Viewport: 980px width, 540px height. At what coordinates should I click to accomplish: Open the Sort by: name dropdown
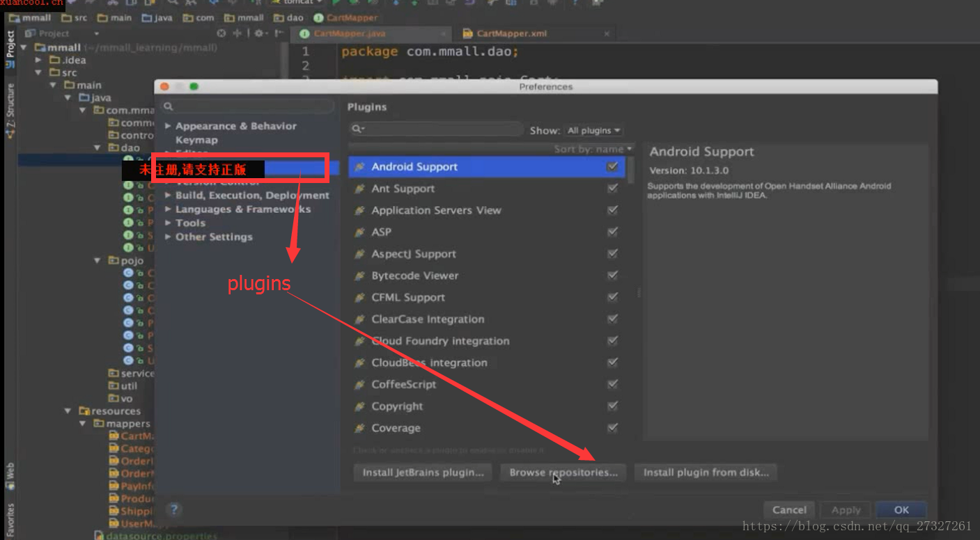coord(593,149)
